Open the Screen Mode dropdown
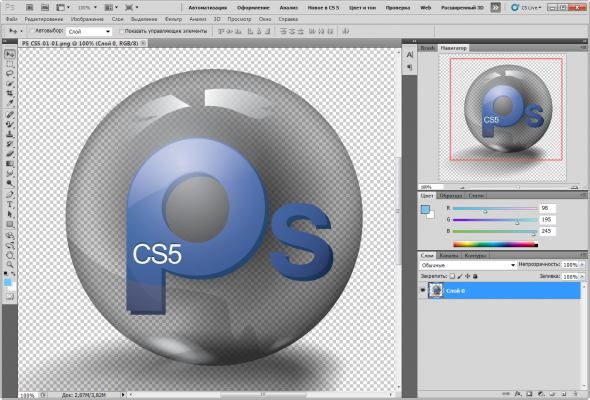The height and width of the screenshot is (400, 590). 132,7
